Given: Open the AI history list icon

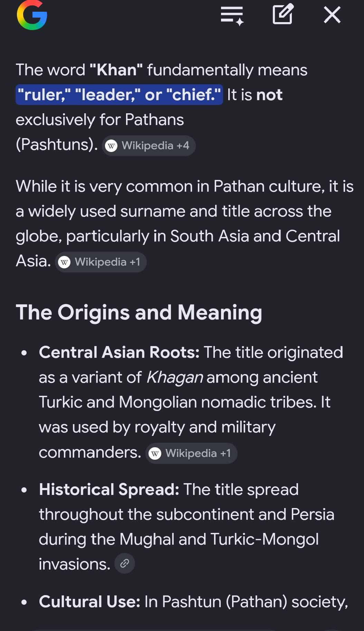Looking at the screenshot, I should pyautogui.click(x=232, y=15).
